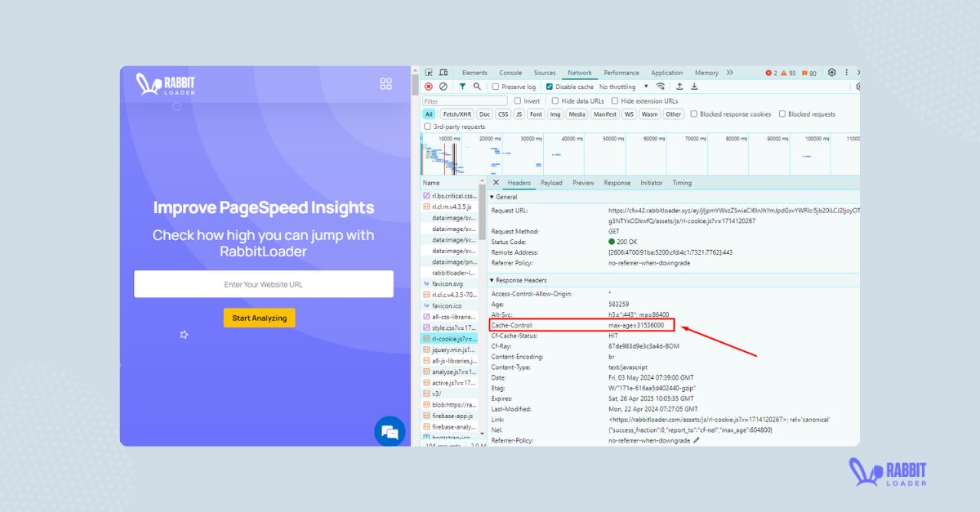
Task: Enable the Preserve log checkbox
Action: tap(496, 87)
